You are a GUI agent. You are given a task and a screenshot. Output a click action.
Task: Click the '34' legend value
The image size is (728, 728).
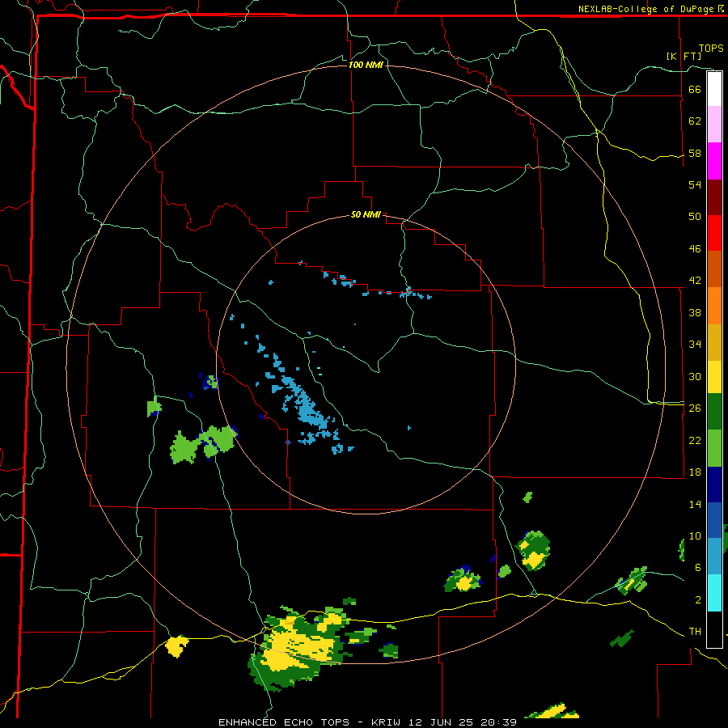point(695,345)
